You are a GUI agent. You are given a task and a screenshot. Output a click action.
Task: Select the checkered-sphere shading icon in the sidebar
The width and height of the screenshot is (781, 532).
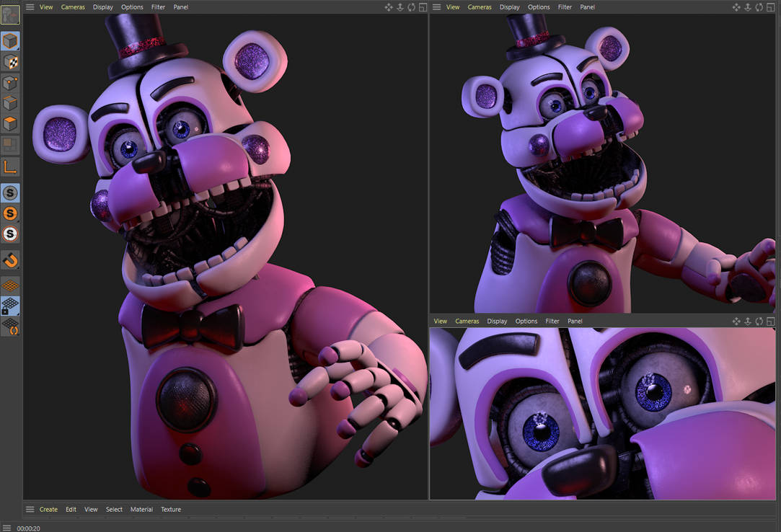[10, 62]
